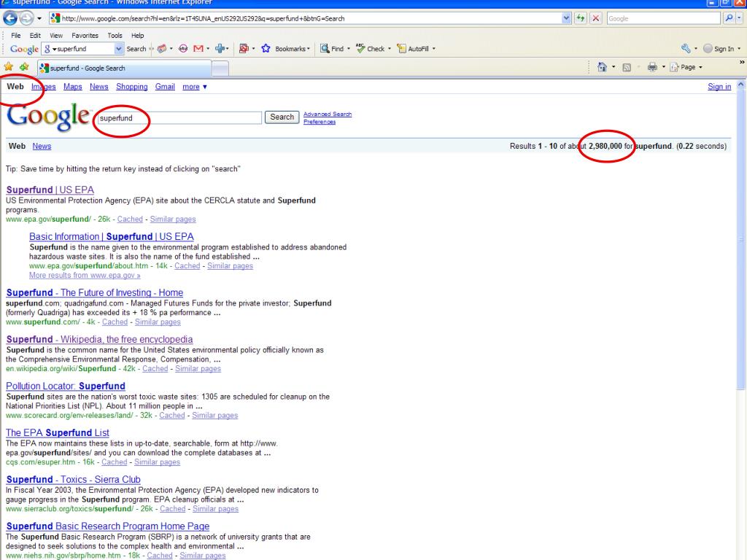The height and width of the screenshot is (560, 747).
Task: Click the address bar URL field
Action: point(305,18)
